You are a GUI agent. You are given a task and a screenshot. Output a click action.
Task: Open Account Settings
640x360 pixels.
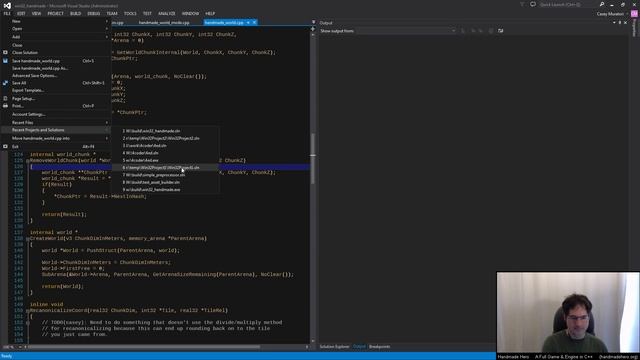pos(56,114)
